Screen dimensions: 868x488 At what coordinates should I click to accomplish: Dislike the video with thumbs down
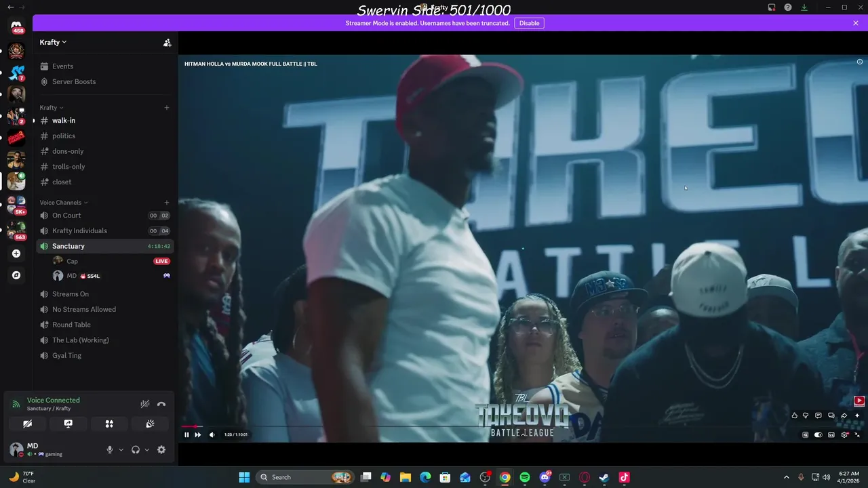coord(806,415)
